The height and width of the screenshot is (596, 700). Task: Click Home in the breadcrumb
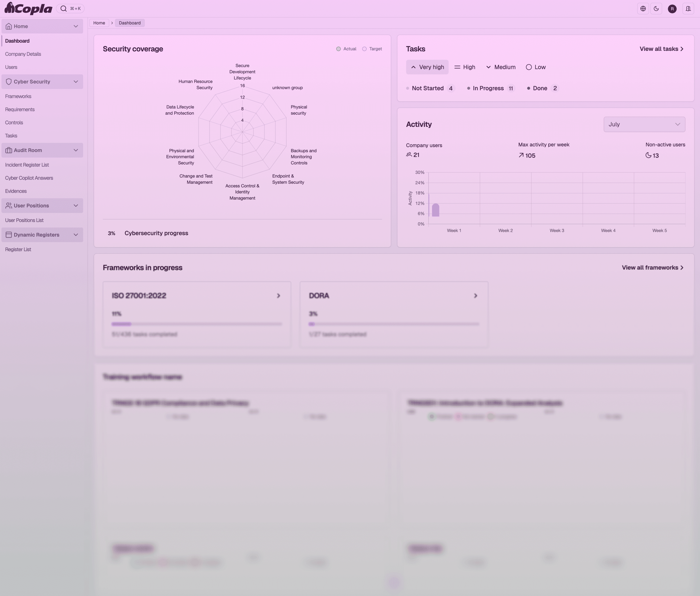[x=99, y=23]
